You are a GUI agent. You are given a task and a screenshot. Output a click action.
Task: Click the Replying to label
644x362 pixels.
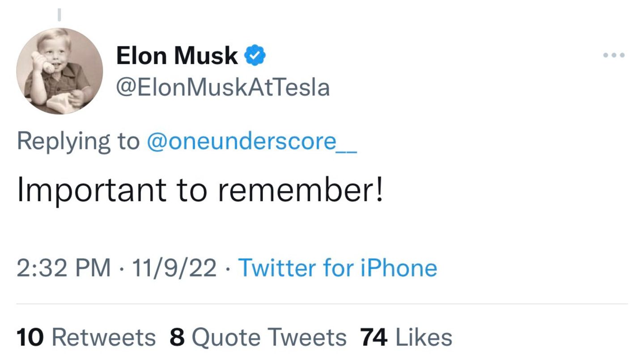[78, 142]
